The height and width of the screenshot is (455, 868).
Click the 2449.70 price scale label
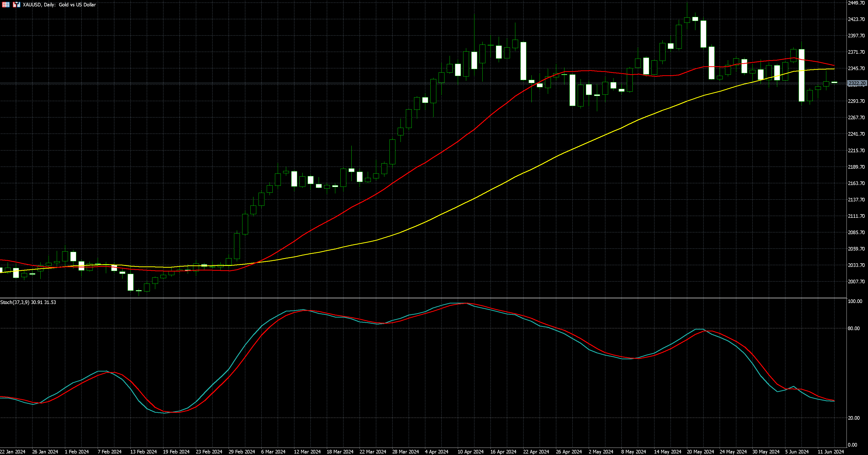point(856,3)
